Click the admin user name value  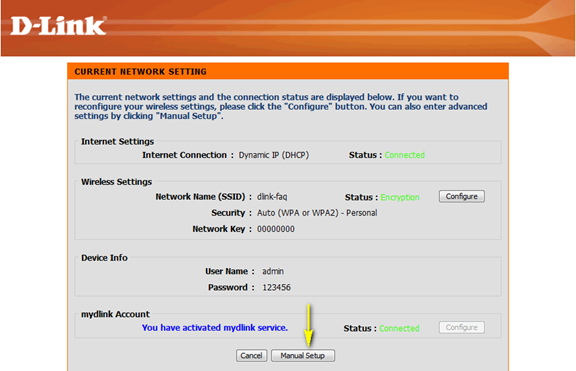(273, 271)
